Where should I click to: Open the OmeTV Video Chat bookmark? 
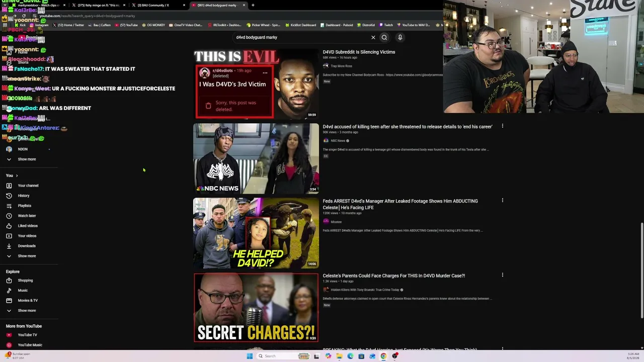tap(185, 25)
